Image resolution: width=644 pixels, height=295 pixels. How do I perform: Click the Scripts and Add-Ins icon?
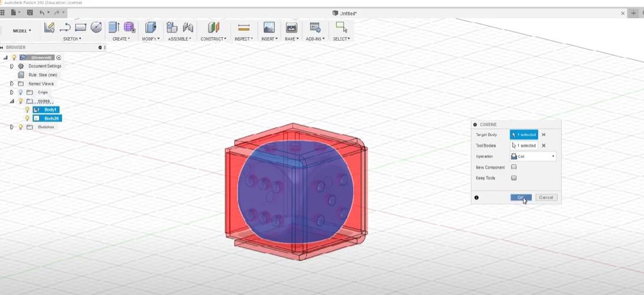tap(315, 28)
